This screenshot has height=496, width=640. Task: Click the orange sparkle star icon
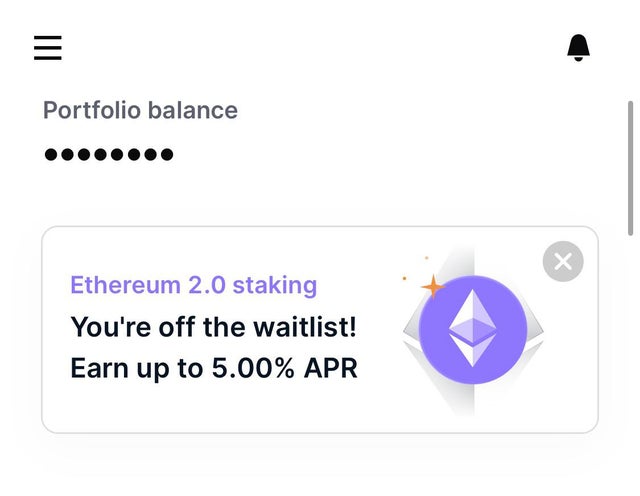433,287
